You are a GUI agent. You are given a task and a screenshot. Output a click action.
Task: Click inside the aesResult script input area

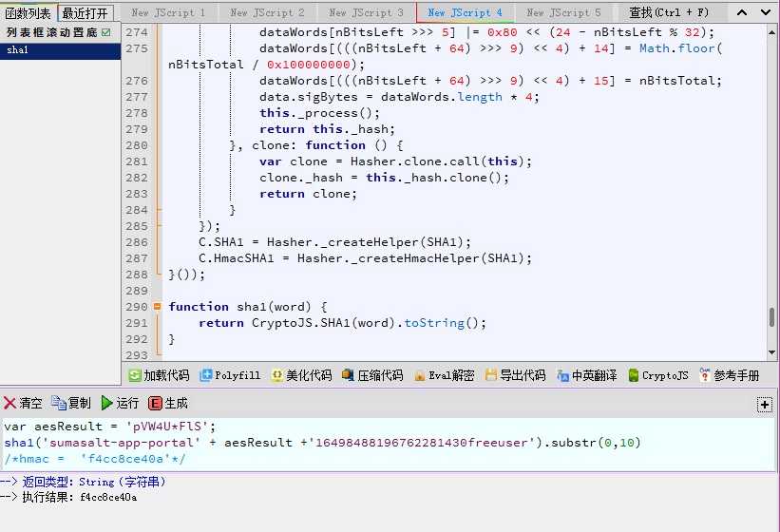[x=388, y=444]
